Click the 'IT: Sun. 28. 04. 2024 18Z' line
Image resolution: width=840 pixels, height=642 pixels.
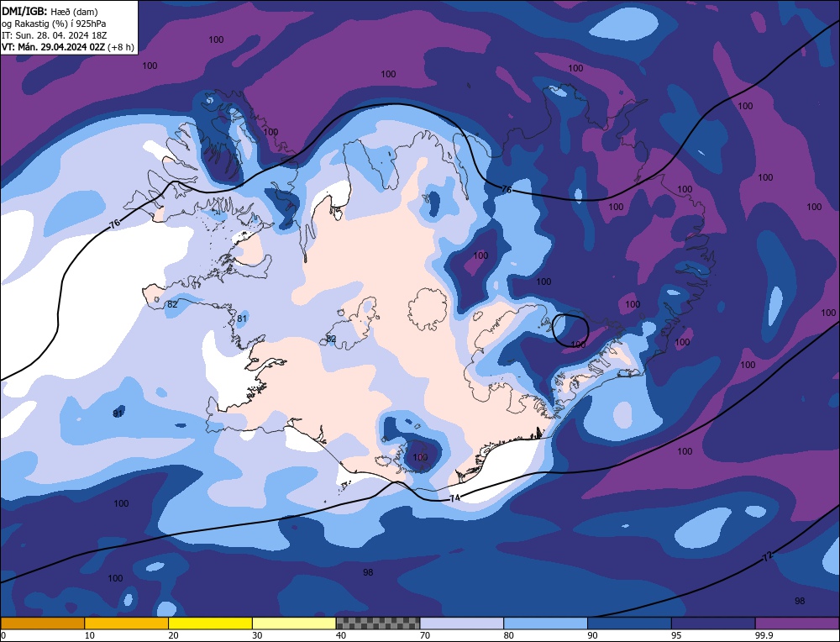click(54, 35)
